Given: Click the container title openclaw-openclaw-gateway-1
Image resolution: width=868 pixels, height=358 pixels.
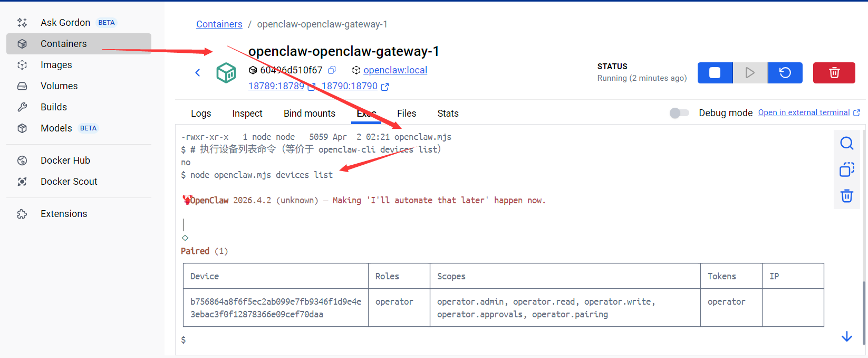Looking at the screenshot, I should (344, 51).
